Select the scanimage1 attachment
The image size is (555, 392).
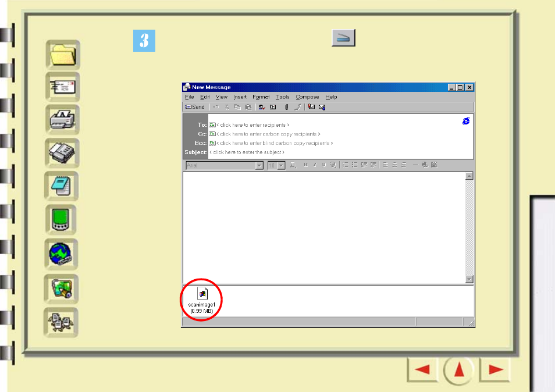(202, 300)
